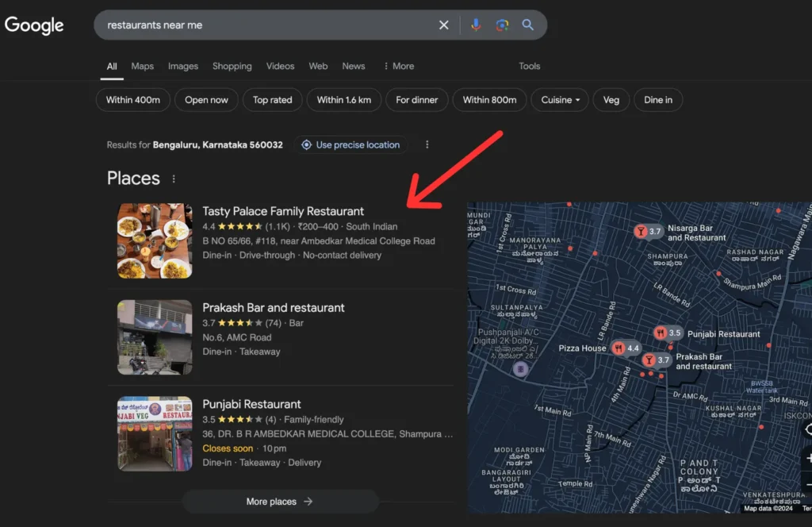The height and width of the screenshot is (527, 812).
Task: View Tasty Palace food photo thumbnail
Action: (155, 241)
